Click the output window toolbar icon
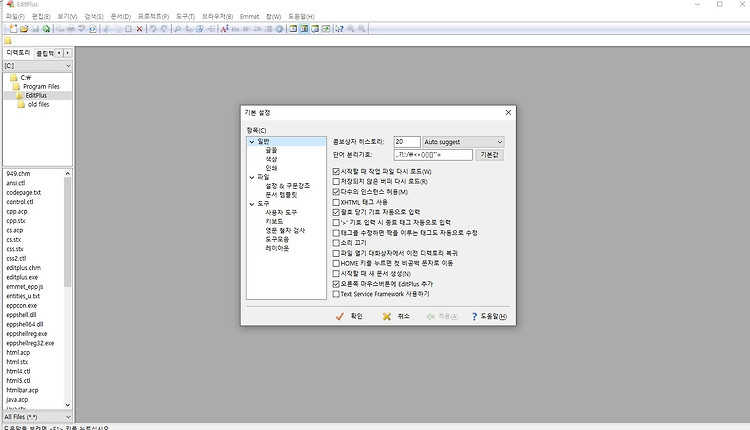Image resolution: width=750 pixels, height=430 pixels. [x=315, y=29]
